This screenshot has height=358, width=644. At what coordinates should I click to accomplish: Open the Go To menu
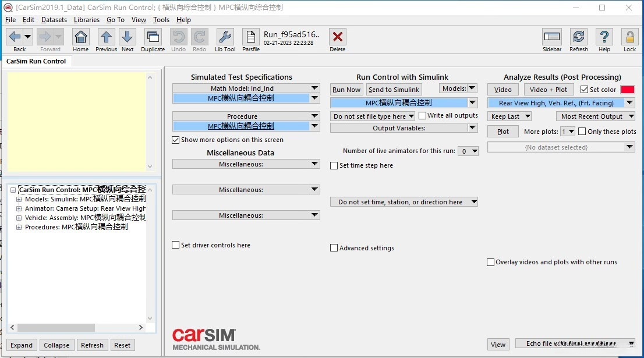coord(115,20)
